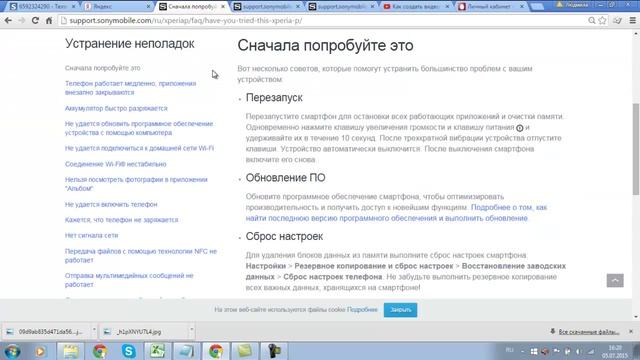
Task: Click the scrollbar up arrow
Action: [x=636, y=33]
